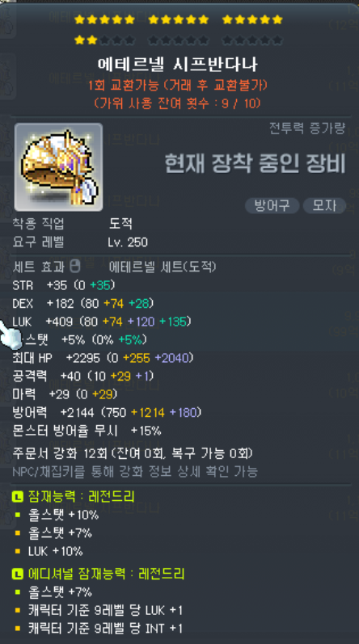Click the last yellow star in top row
Screen dimensions: 359x644
[277, 19]
